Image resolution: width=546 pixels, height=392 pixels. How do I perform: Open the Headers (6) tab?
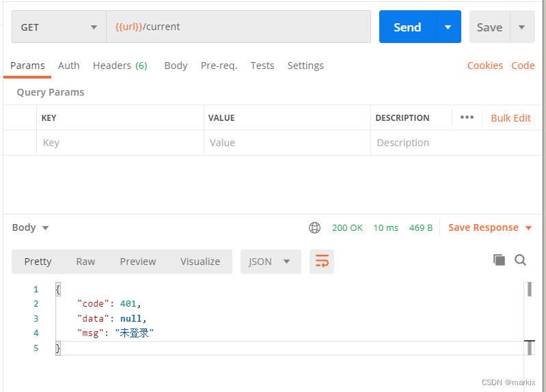pyautogui.click(x=120, y=66)
